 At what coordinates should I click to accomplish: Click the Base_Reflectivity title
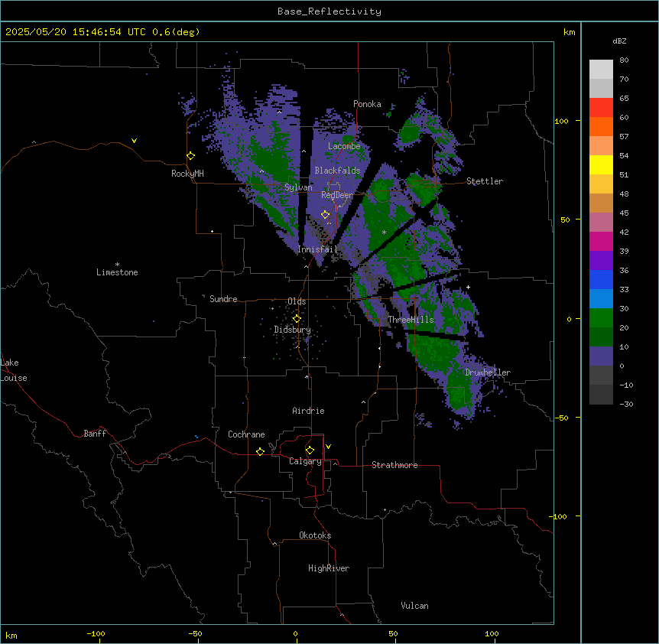point(329,11)
